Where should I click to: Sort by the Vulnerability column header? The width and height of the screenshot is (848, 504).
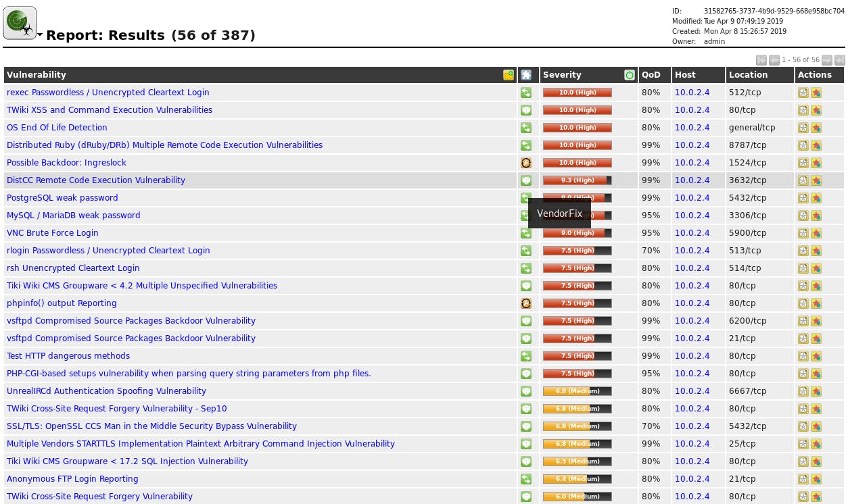37,75
